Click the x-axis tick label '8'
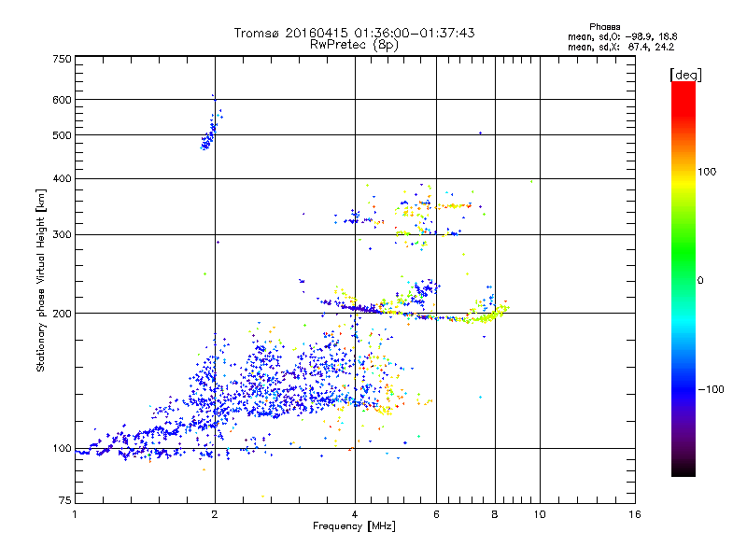The image size is (747, 560). coord(495,514)
